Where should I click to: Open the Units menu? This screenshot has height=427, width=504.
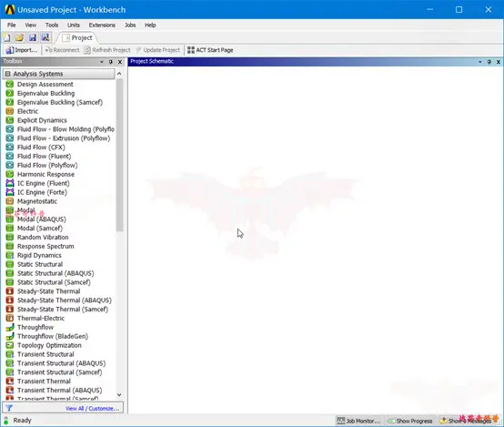pyautogui.click(x=74, y=25)
